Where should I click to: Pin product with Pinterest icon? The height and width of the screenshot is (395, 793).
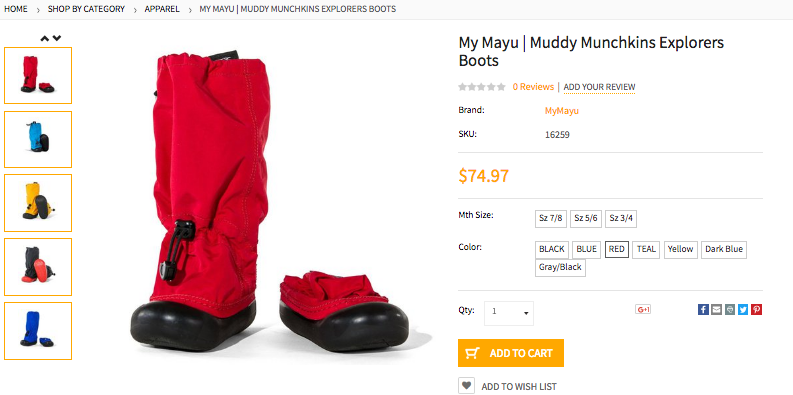click(756, 310)
